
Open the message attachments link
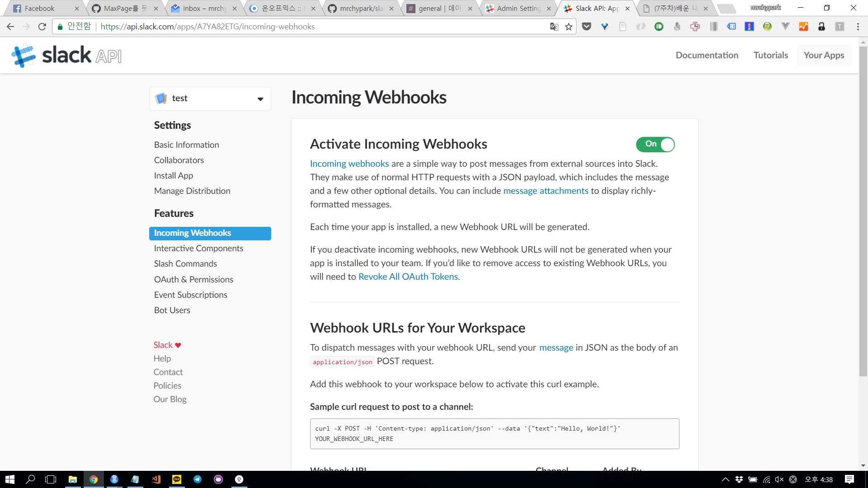tap(546, 191)
